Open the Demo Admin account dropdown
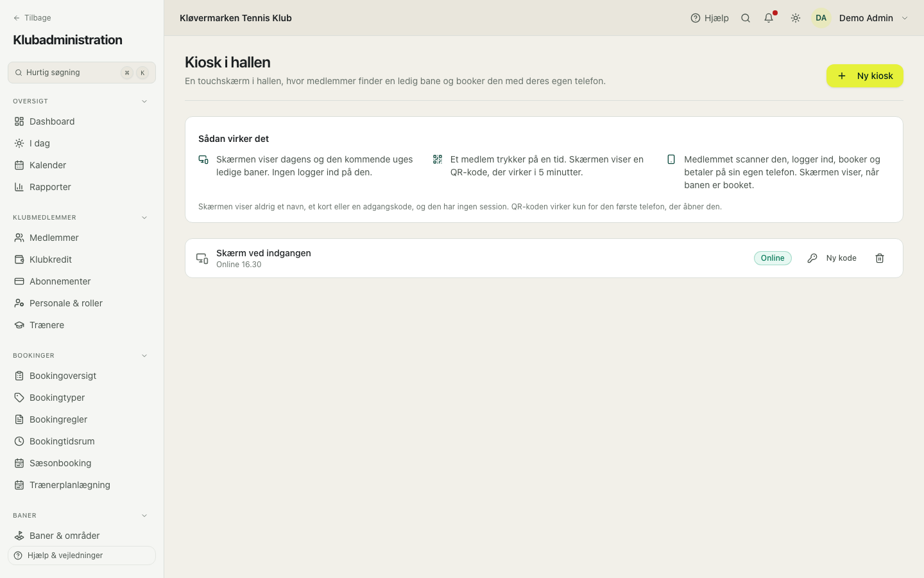 coord(861,18)
